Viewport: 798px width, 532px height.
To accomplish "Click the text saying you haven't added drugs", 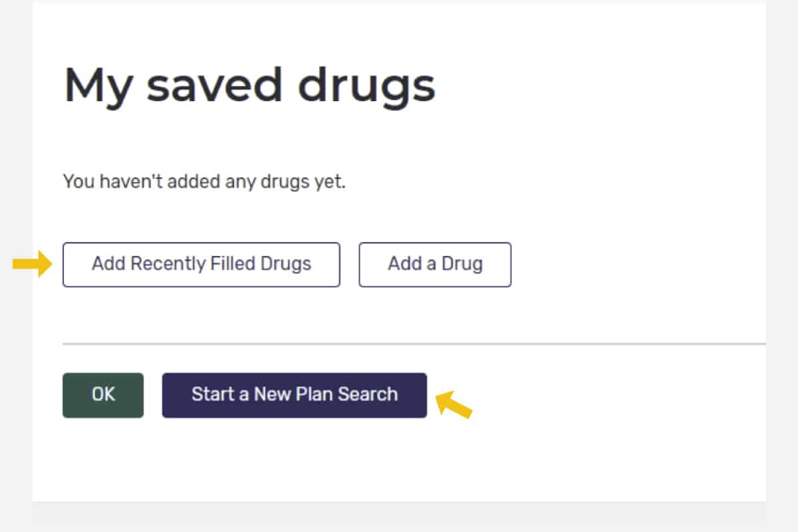I will click(204, 181).
